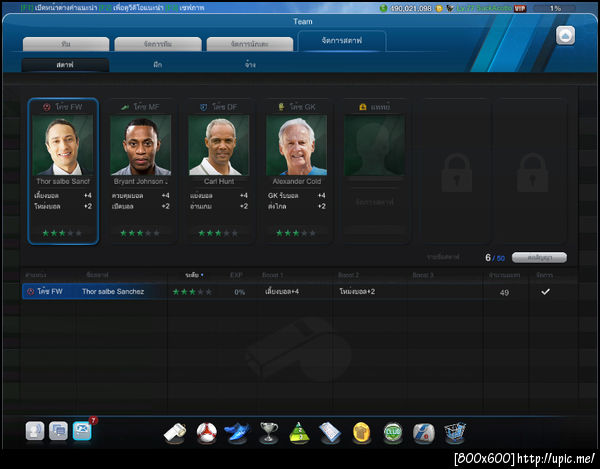Open the green ranking pyramid icon

click(x=299, y=433)
